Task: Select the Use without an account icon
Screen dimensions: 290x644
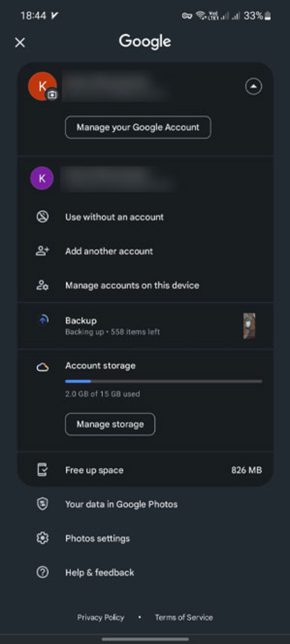Action: [x=43, y=217]
